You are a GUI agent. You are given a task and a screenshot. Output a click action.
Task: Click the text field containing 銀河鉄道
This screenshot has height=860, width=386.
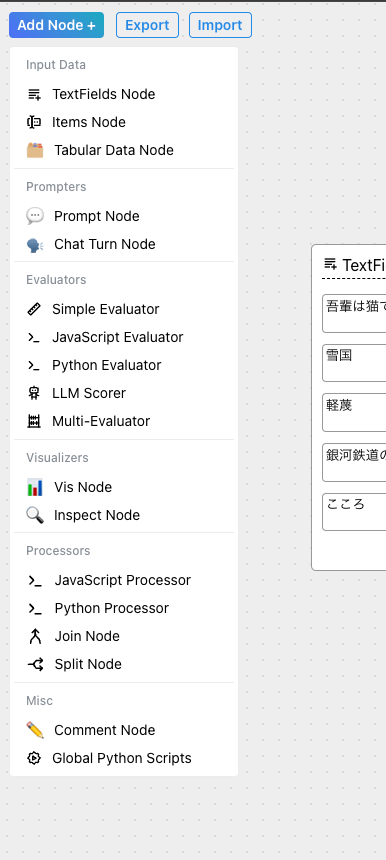(x=354, y=462)
